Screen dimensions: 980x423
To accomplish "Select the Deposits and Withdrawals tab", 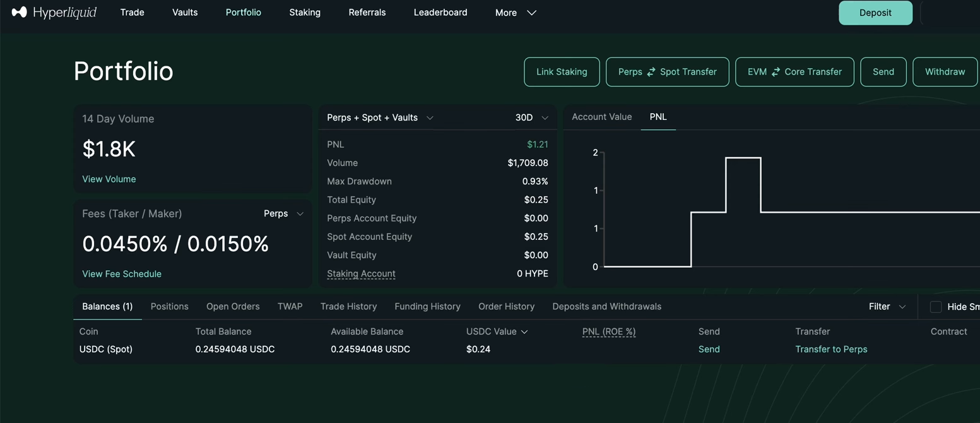I will (606, 307).
